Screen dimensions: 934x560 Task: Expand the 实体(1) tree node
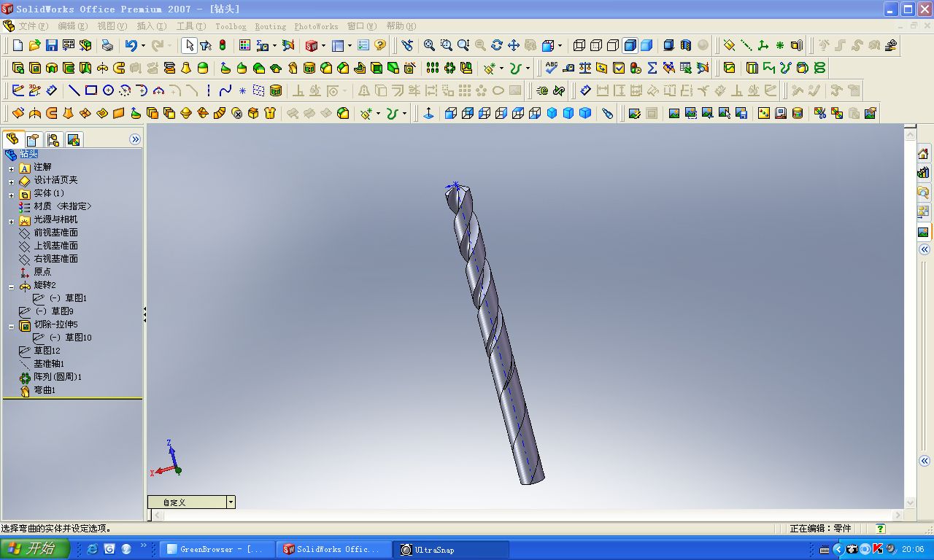coord(11,195)
